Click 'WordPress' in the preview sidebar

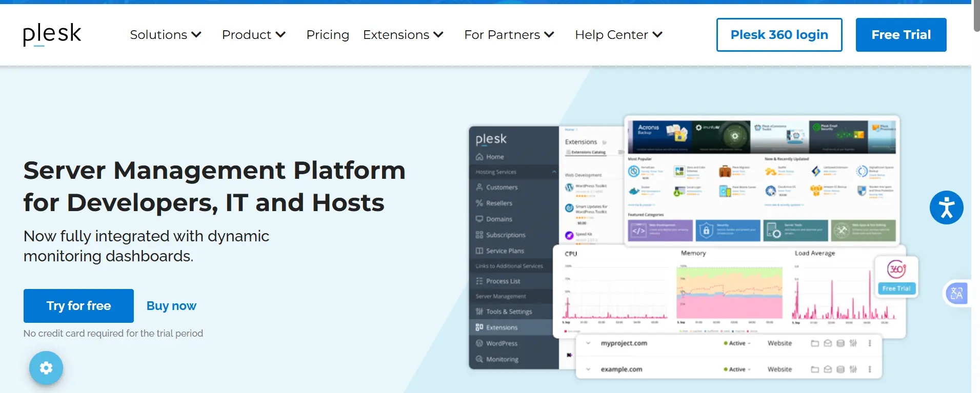tap(502, 343)
